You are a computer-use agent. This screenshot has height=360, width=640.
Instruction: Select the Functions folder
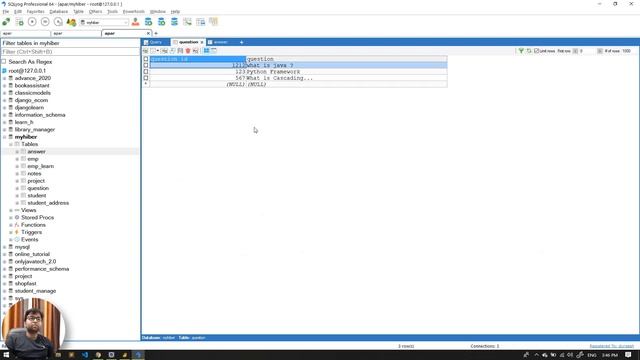[33, 225]
